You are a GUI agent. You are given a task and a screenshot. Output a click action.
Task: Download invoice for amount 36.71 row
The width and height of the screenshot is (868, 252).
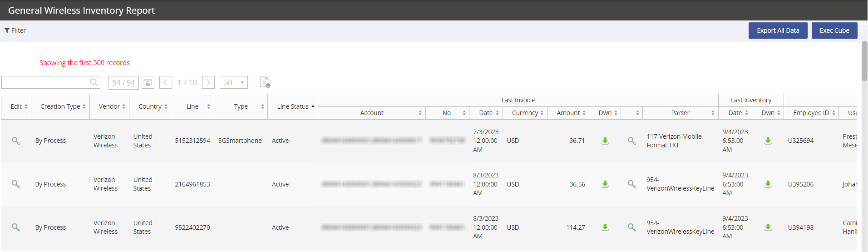pyautogui.click(x=605, y=141)
